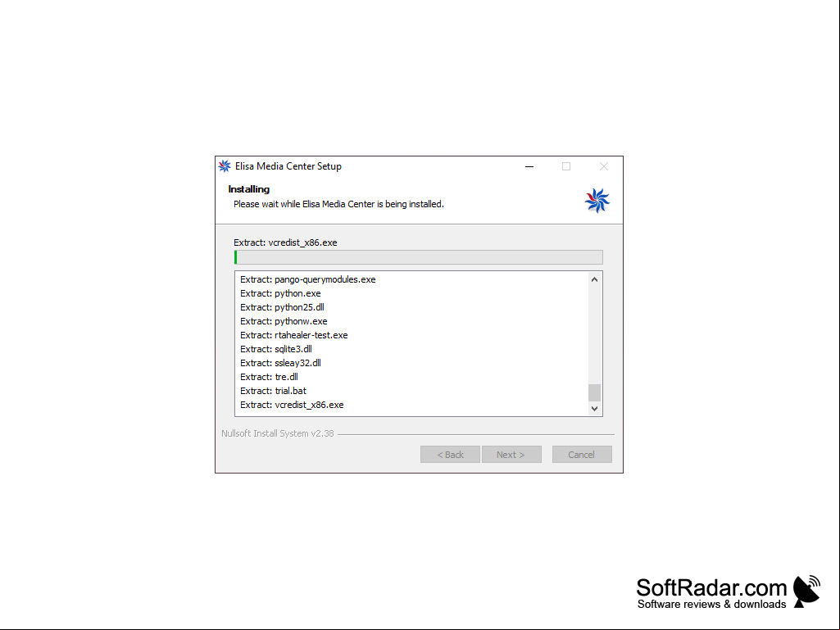This screenshot has height=630, width=840.
Task: Click the log scrollbar down arrow
Action: 594,408
